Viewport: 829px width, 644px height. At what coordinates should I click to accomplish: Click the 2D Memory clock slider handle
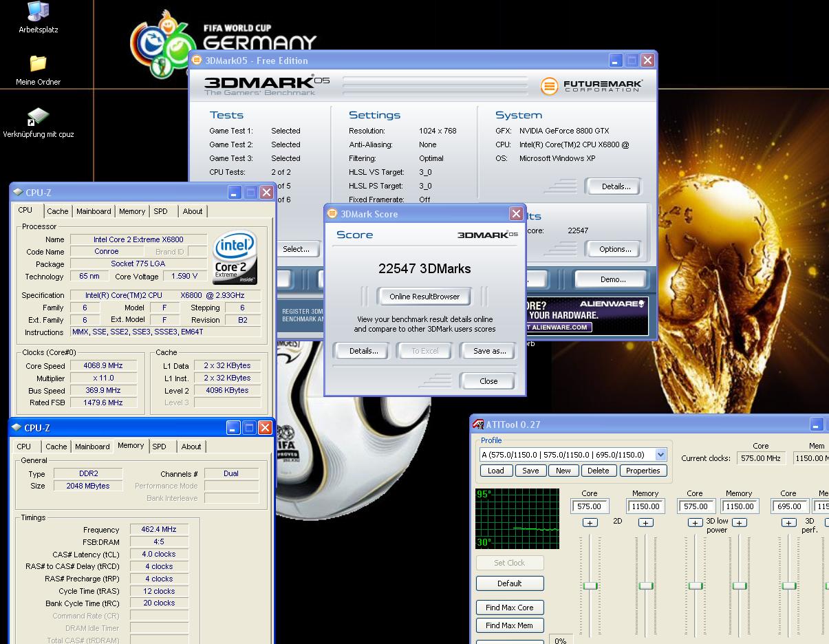[646, 586]
